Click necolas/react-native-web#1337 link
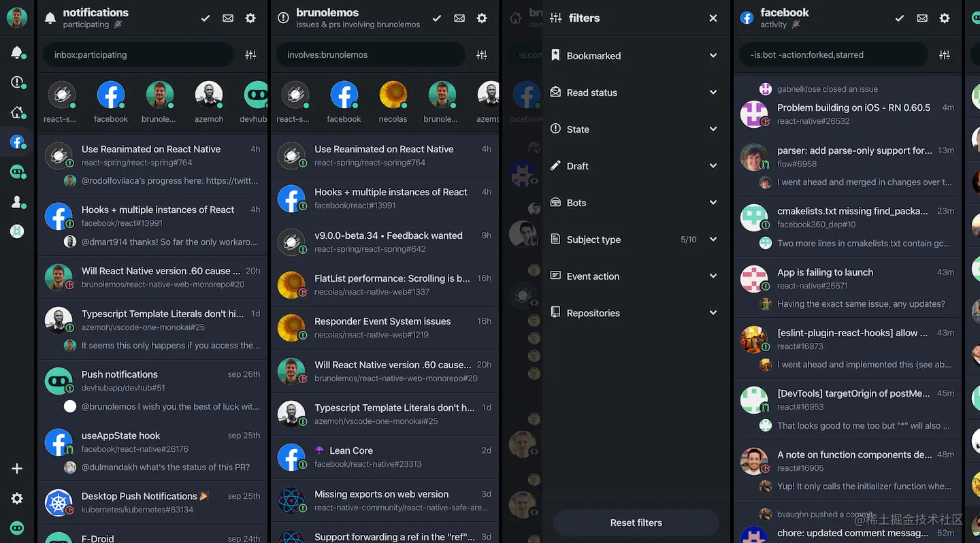The image size is (980, 543). point(372,292)
